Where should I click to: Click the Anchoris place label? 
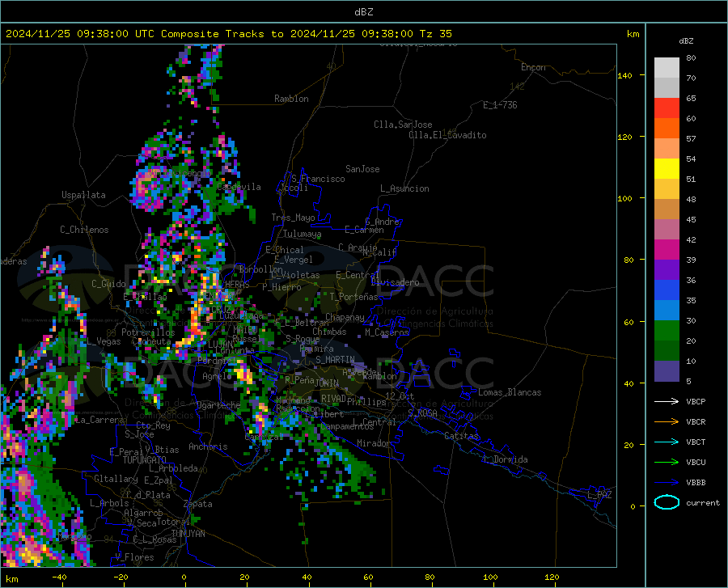[x=208, y=446]
